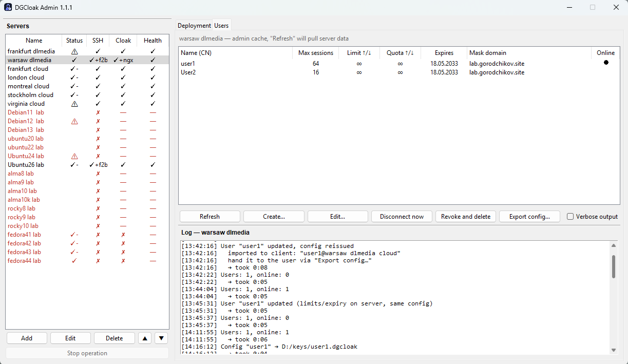Click the Stop operation button

tap(87, 353)
